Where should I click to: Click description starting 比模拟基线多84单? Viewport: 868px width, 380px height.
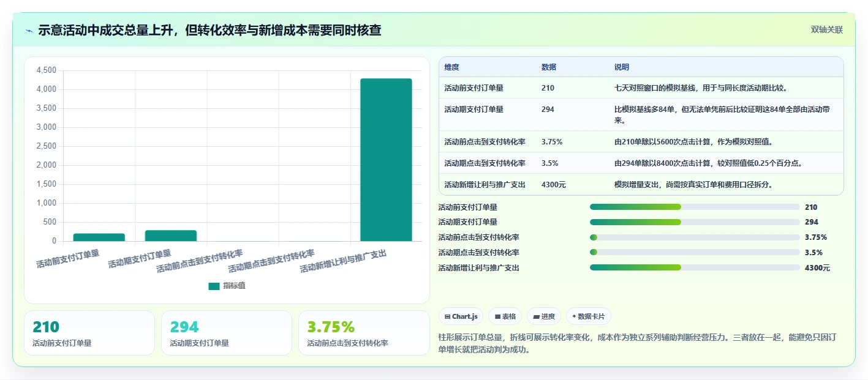point(723,115)
